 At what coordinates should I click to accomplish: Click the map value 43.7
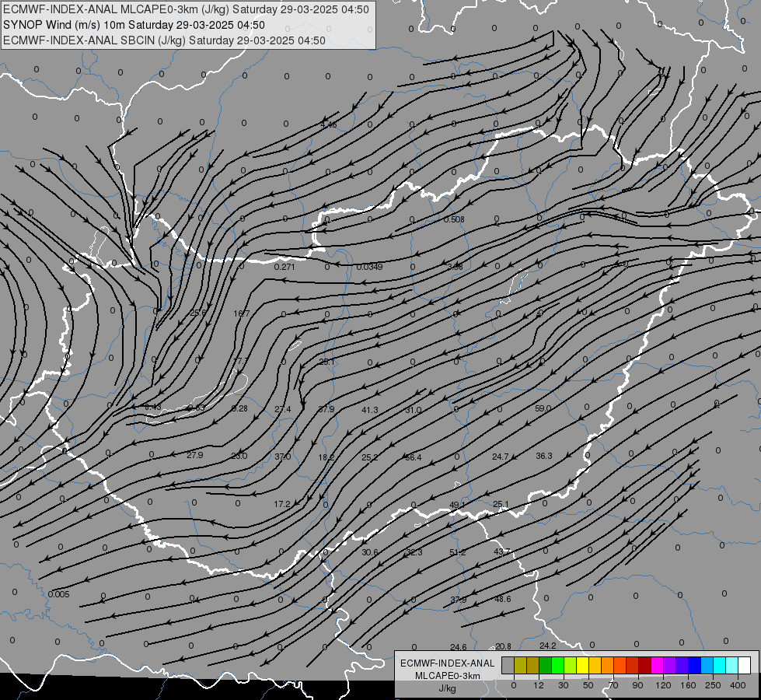click(502, 552)
